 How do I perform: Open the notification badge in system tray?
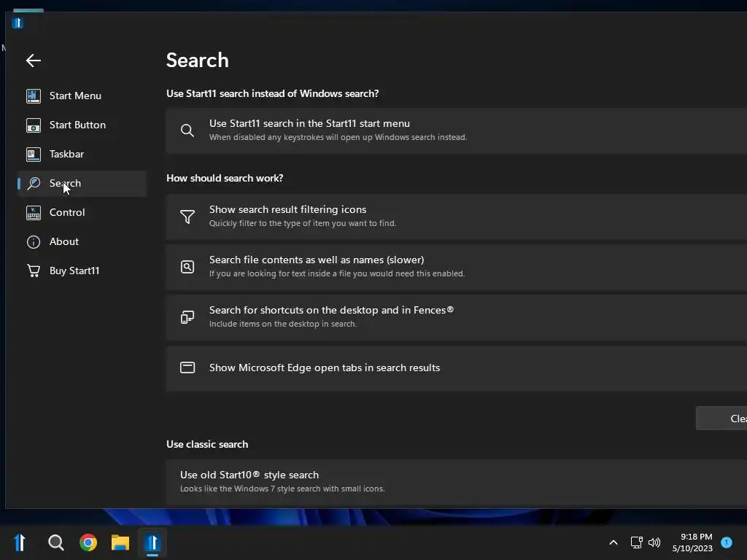pyautogui.click(x=727, y=542)
